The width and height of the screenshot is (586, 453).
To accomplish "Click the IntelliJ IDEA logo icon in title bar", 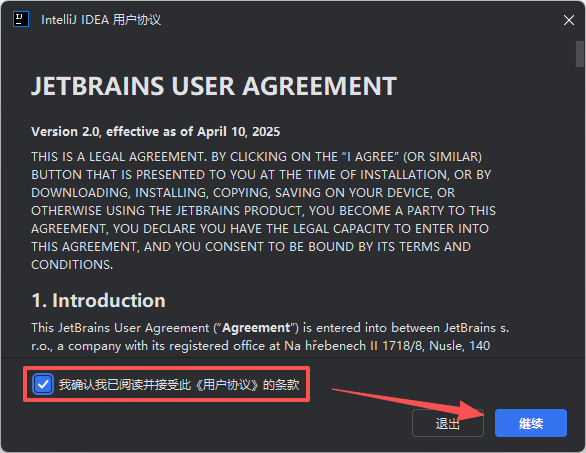I will (21, 19).
